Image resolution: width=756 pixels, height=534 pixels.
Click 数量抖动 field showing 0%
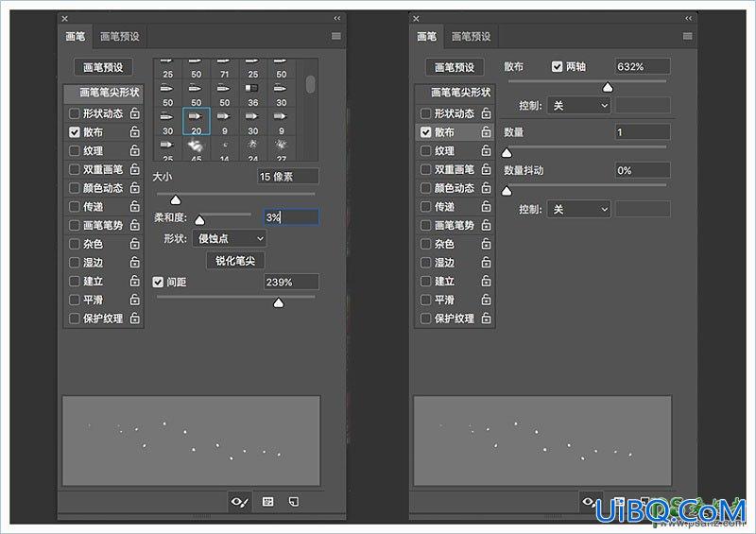click(x=643, y=170)
